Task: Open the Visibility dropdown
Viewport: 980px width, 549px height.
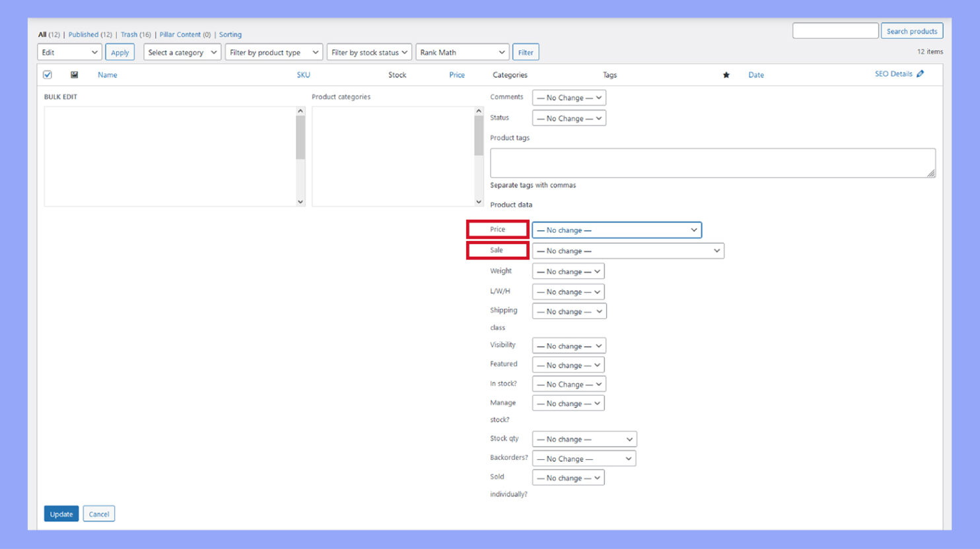Action: coord(568,345)
